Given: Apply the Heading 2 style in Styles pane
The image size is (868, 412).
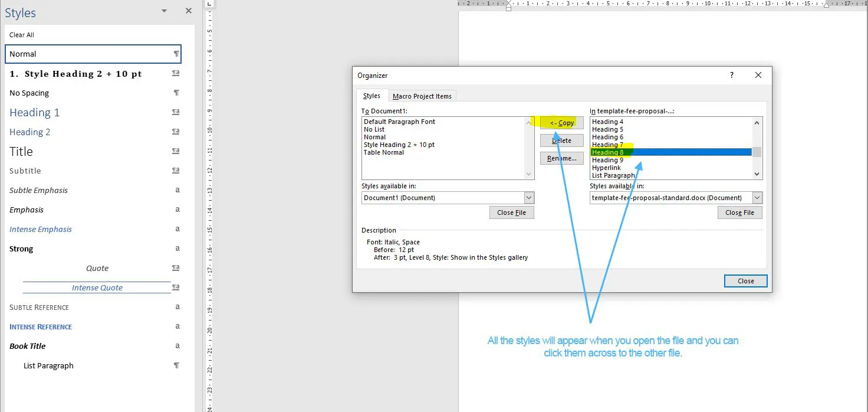Looking at the screenshot, I should coord(93,132).
